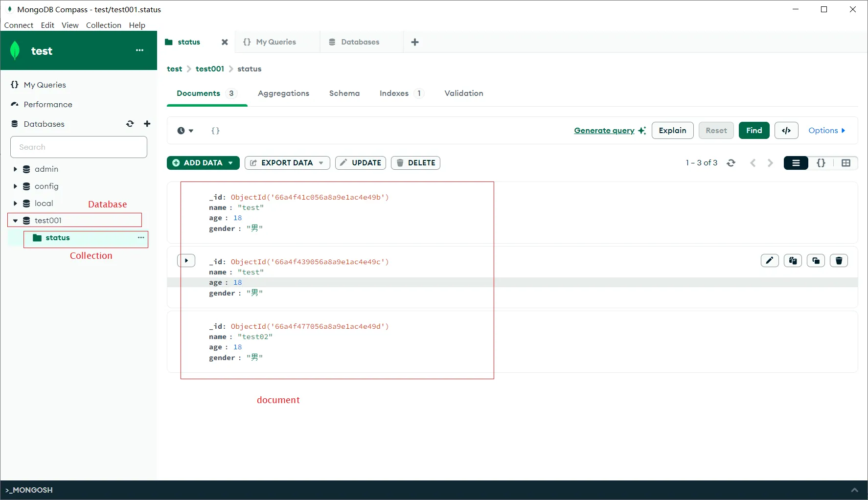Expand the config database

[15, 186]
